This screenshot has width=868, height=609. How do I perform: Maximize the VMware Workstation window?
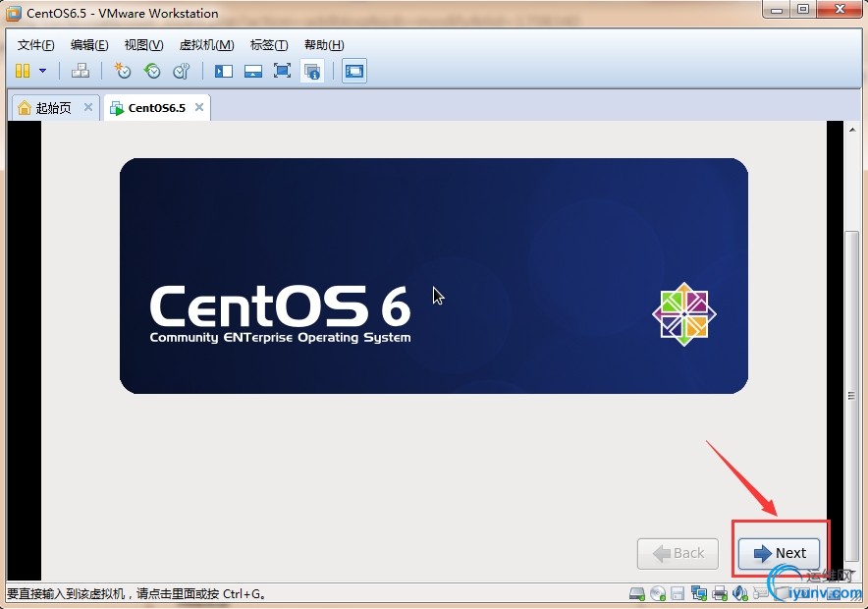(803, 10)
